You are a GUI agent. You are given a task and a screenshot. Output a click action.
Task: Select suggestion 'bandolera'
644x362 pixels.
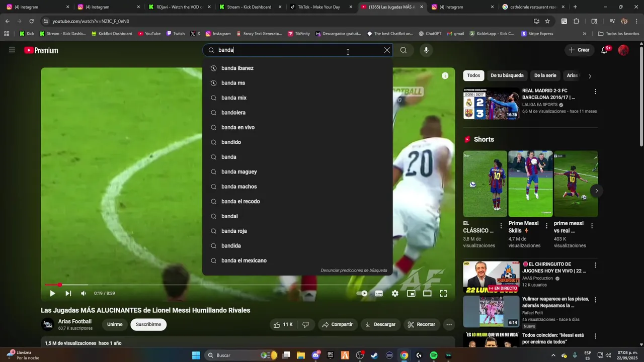297,113
